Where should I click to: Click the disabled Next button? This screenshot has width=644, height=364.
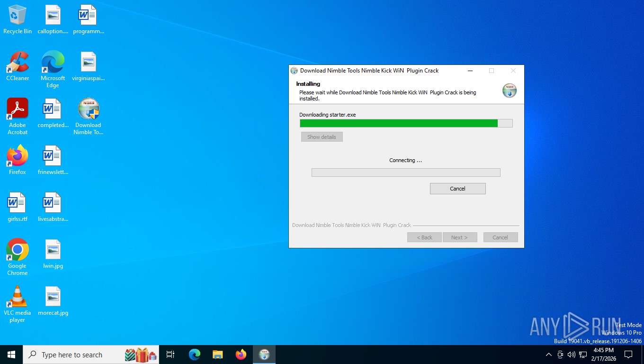pyautogui.click(x=459, y=237)
